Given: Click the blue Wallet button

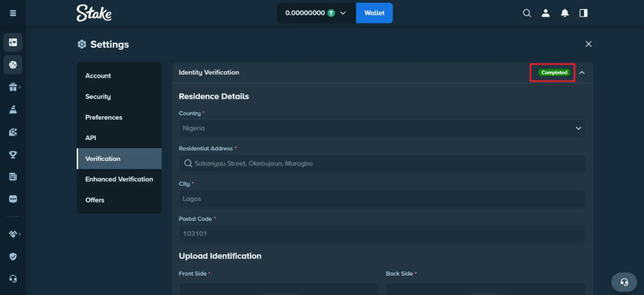Looking at the screenshot, I should [x=374, y=13].
